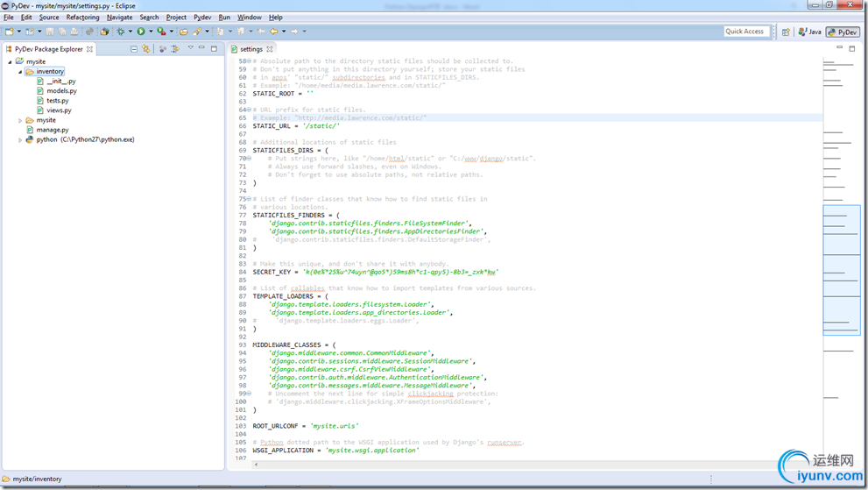Image resolution: width=868 pixels, height=490 pixels.
Task: Open the Debug dropdown arrow
Action: click(x=131, y=32)
